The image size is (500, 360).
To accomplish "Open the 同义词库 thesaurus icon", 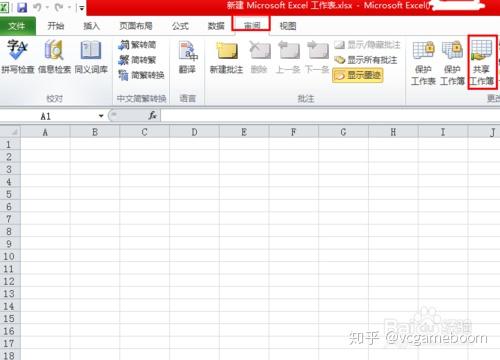I will point(91,56).
